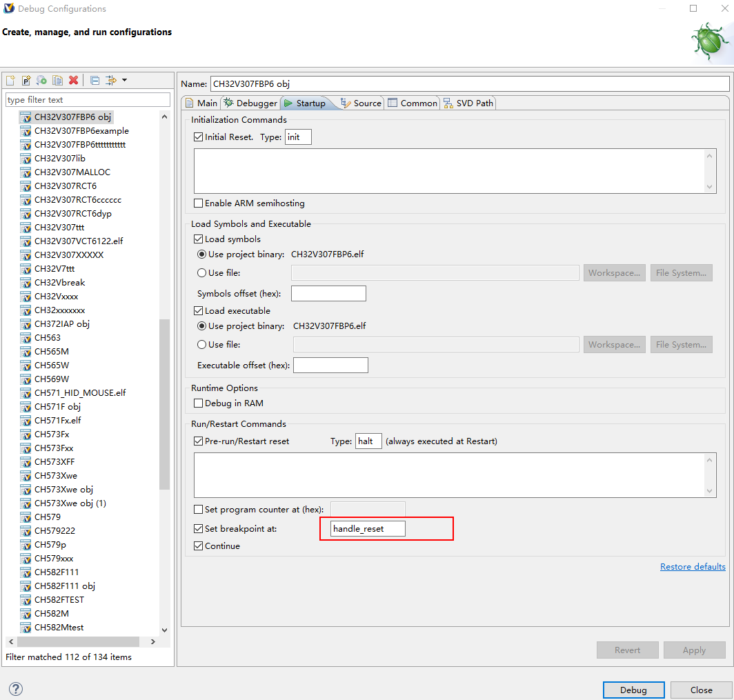Open help with the question mark icon
The image size is (734, 700).
coord(16,689)
